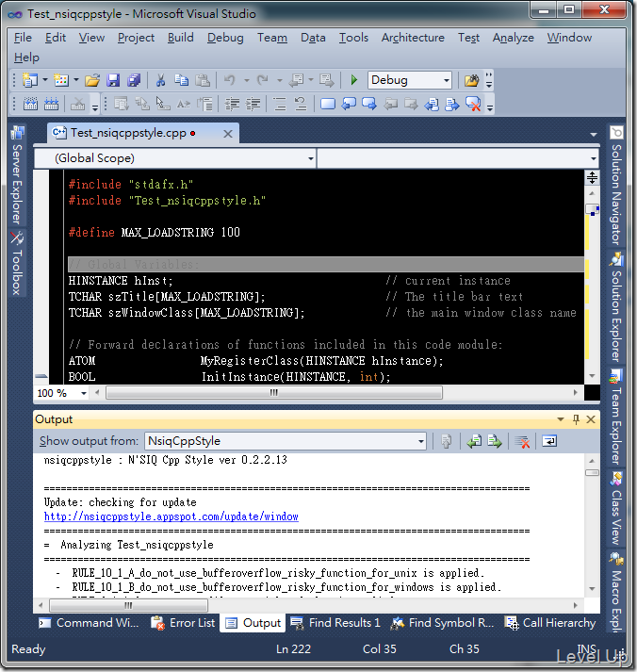Click the Save All icon
637x672 pixels.
pos(134,80)
